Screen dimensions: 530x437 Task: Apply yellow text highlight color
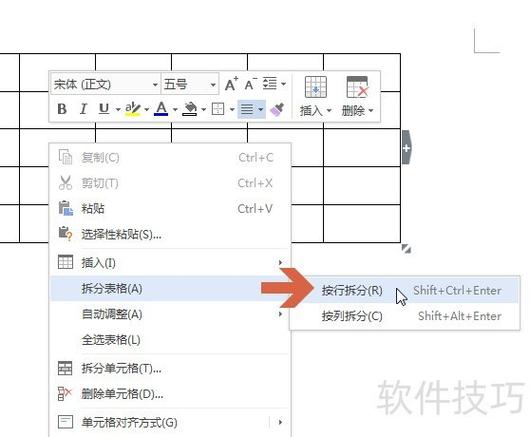point(132,109)
